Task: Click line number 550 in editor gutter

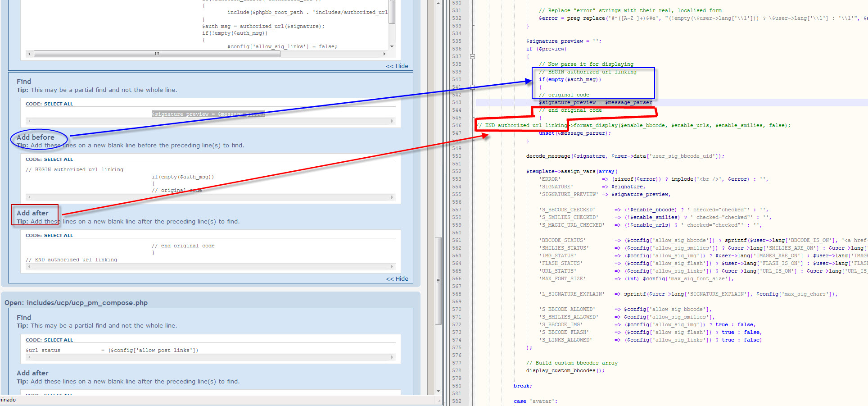Action: coord(457,156)
